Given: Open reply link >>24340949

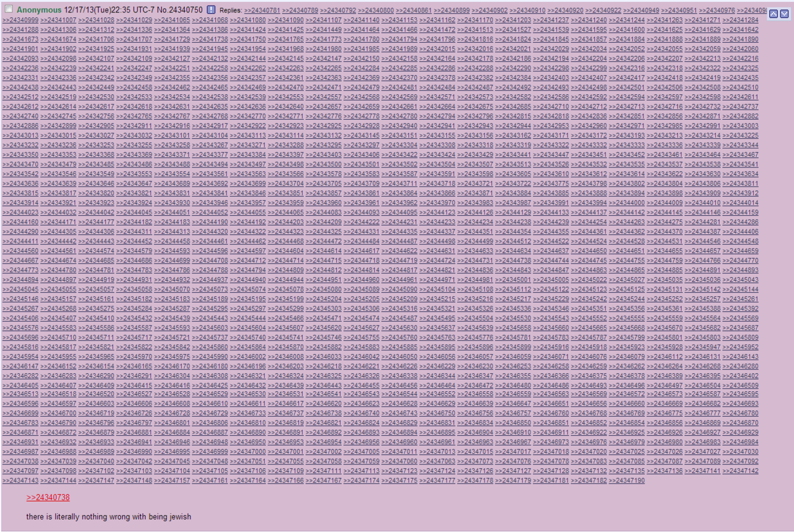Looking at the screenshot, I should [x=641, y=11].
